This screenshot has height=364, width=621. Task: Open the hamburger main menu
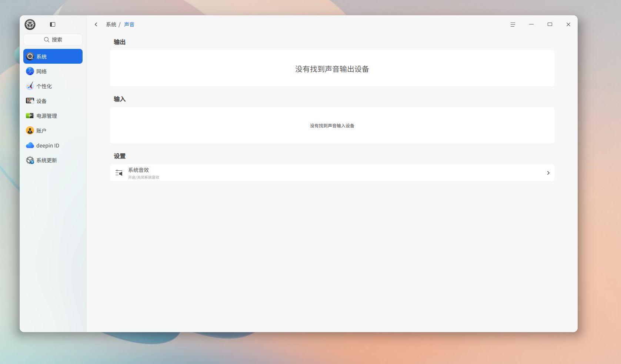click(x=513, y=24)
